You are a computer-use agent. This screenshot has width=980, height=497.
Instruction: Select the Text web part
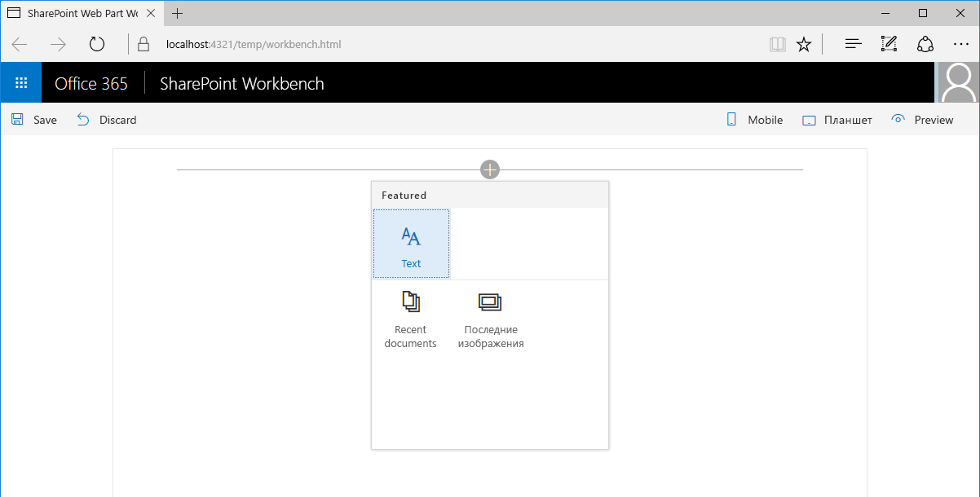[x=411, y=244]
